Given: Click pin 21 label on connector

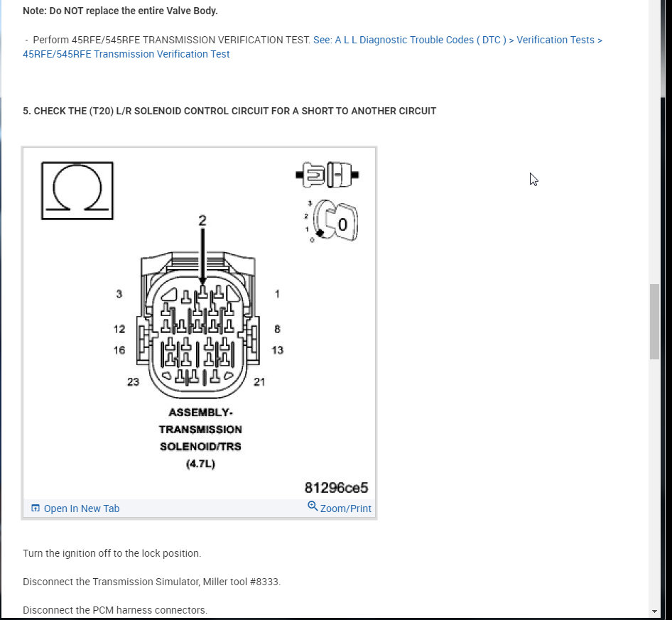Looking at the screenshot, I should [x=259, y=382].
